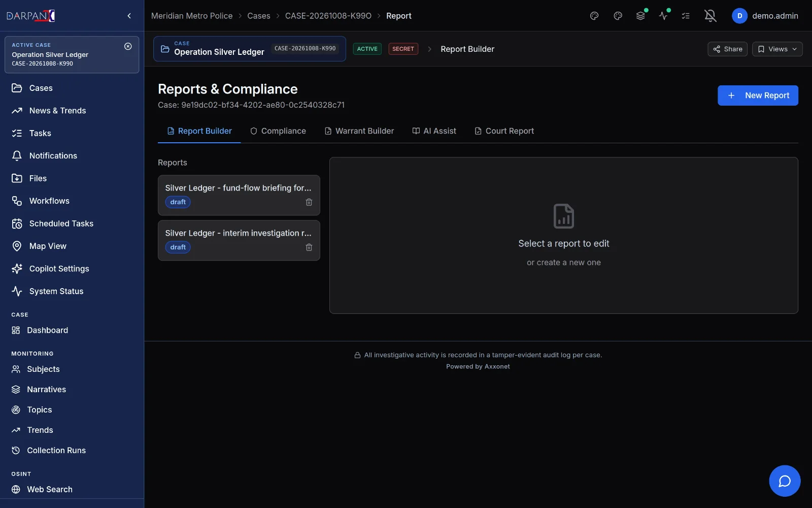Viewport: 812px width, 508px height.
Task: Open the task checklist icon in top bar
Action: [x=686, y=16]
